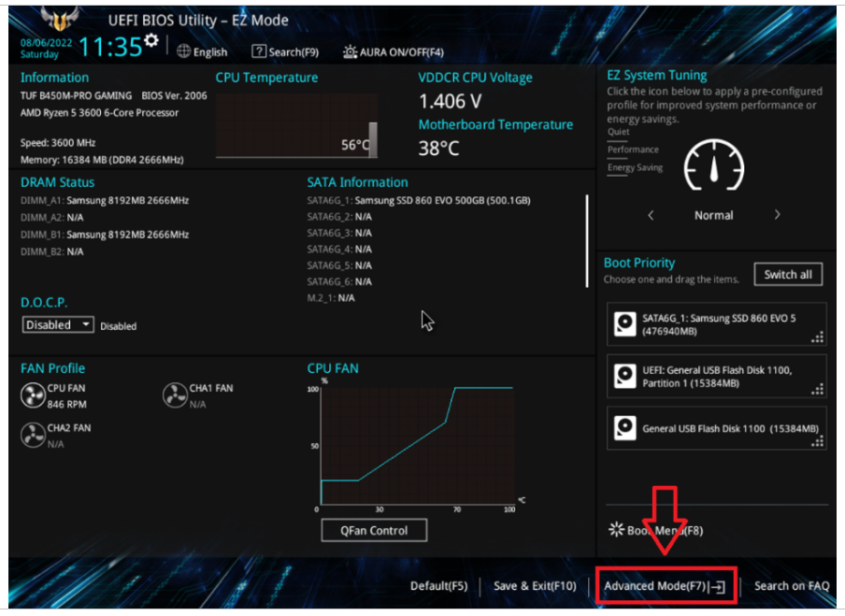Image resolution: width=845 pixels, height=616 pixels.
Task: Click the CHA1 FAN spinner icon
Action: coord(175,396)
